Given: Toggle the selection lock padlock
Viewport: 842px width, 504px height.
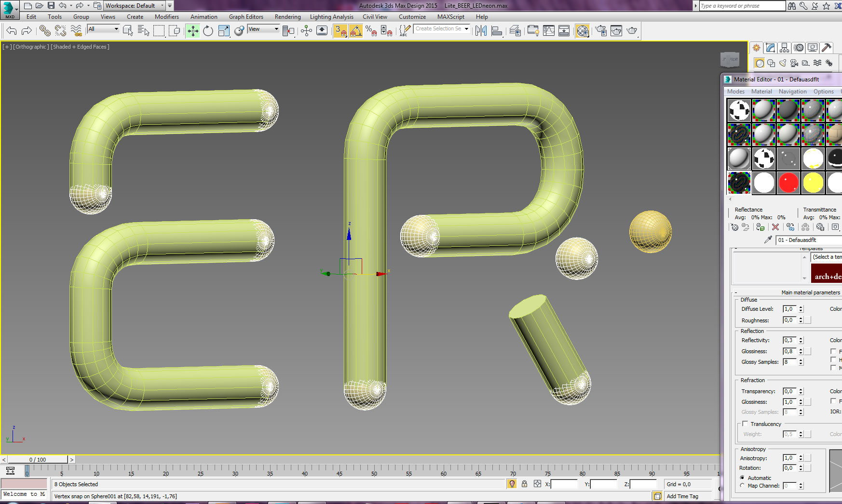Looking at the screenshot, I should pos(524,484).
